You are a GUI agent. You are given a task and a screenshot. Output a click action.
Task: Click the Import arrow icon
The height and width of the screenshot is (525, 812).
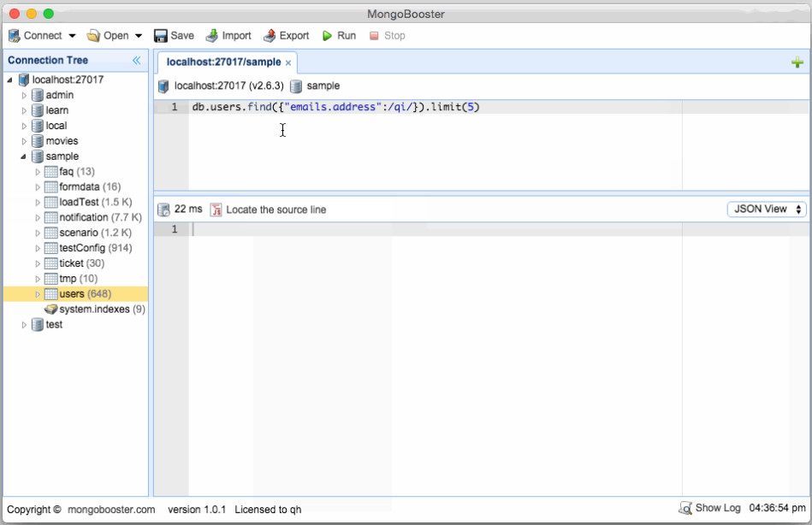pyautogui.click(x=212, y=36)
